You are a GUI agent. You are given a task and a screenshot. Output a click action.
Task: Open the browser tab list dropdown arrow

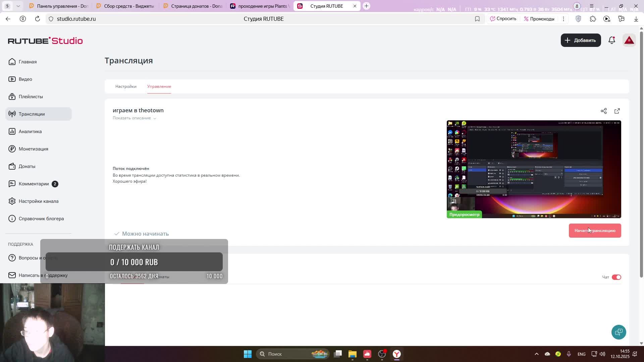[18, 6]
